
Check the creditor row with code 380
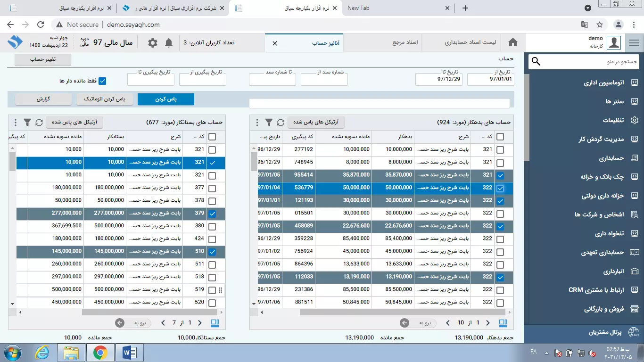point(212,227)
